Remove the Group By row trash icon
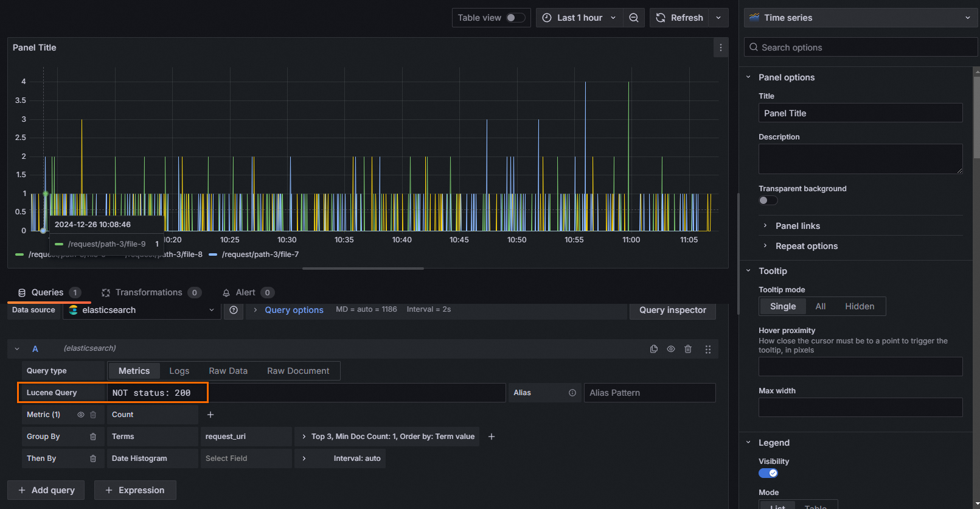 pyautogui.click(x=93, y=437)
